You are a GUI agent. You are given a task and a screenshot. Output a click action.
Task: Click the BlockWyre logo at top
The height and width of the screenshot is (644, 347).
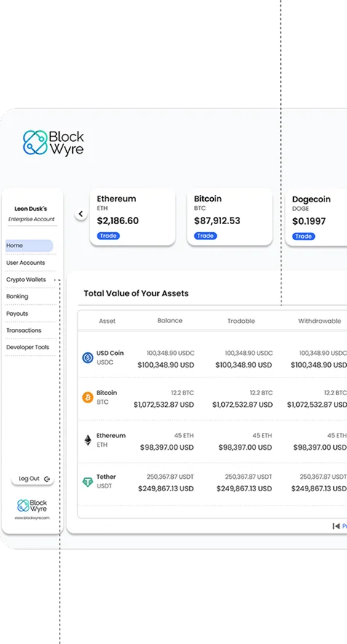tap(53, 143)
